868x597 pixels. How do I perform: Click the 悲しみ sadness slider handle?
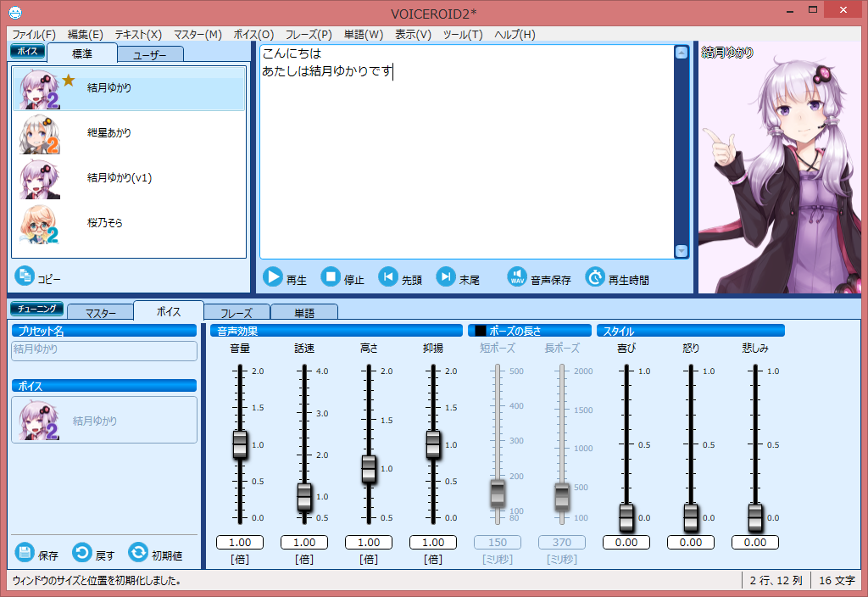pyautogui.click(x=755, y=518)
